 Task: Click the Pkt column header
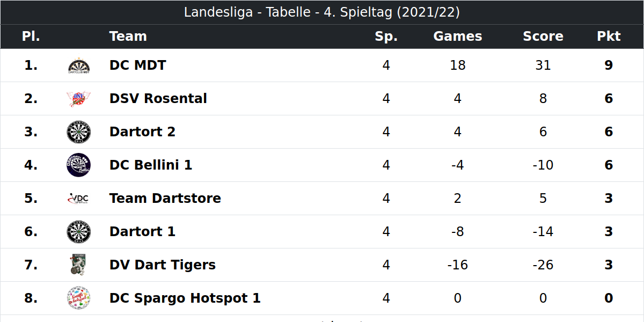609,36
